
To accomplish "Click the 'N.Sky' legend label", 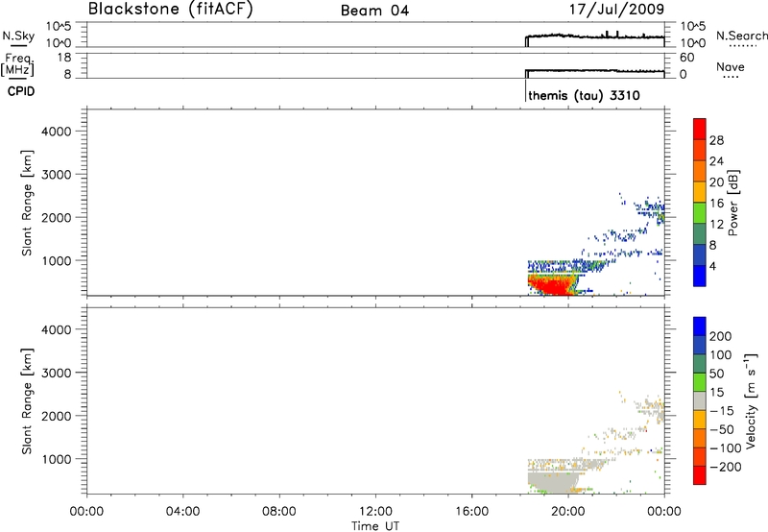I will [18, 36].
